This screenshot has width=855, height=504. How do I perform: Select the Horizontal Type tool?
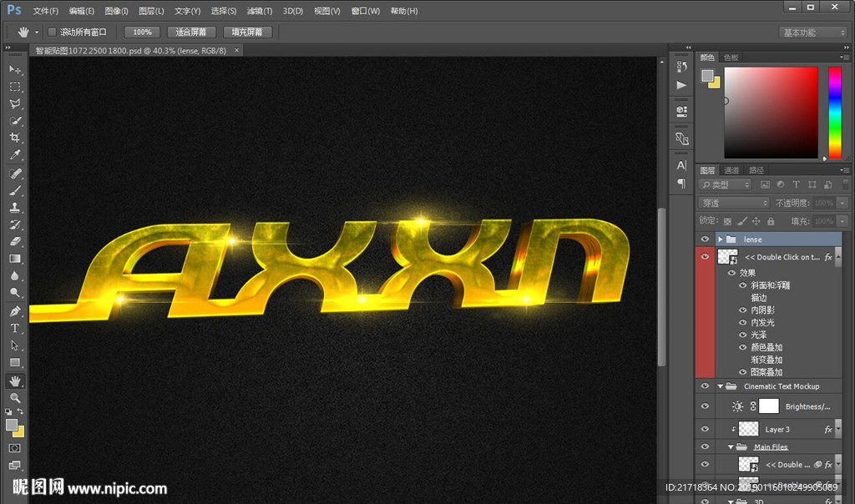[15, 328]
